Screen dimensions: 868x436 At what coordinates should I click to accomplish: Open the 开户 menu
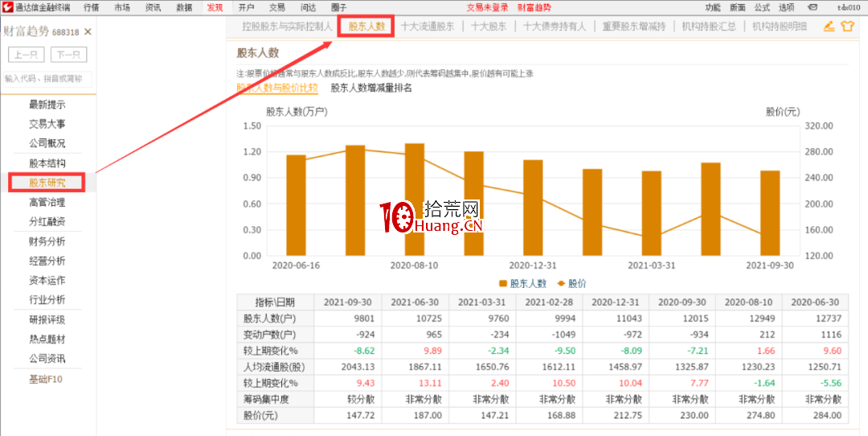point(247,8)
